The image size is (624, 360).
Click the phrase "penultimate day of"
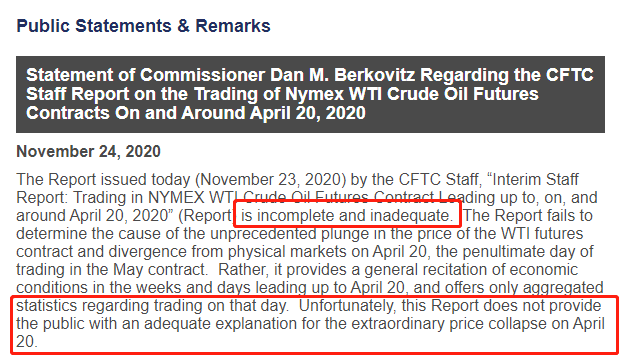coord(528,252)
